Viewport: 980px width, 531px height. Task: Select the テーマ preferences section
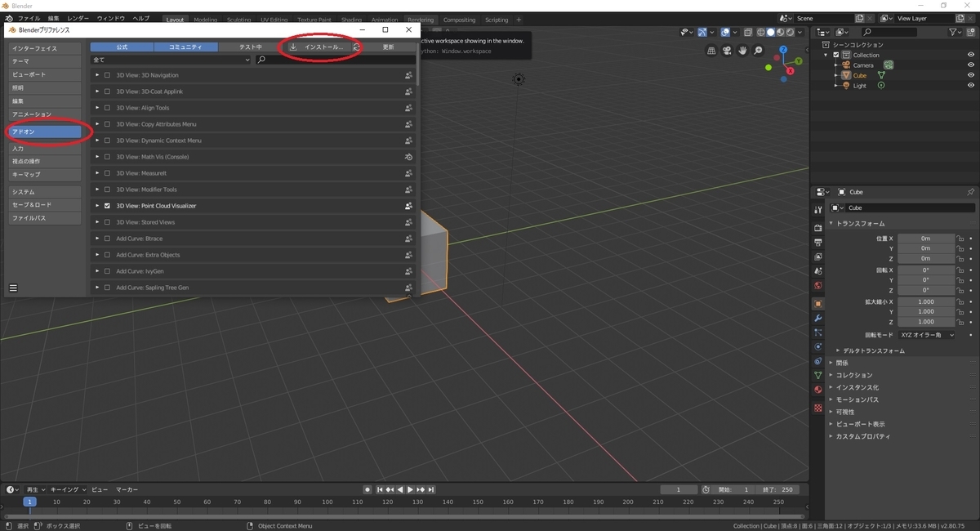[x=45, y=61]
